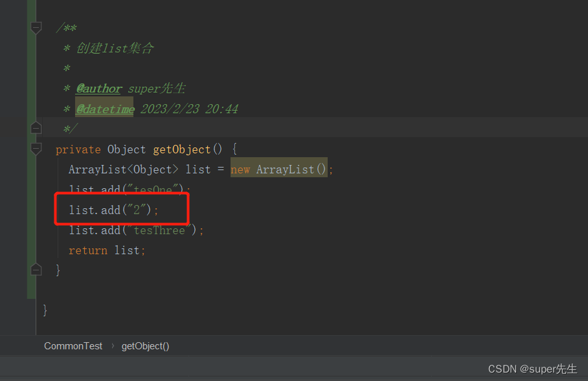Select getObject() in the breadcrumb bar

145,346
